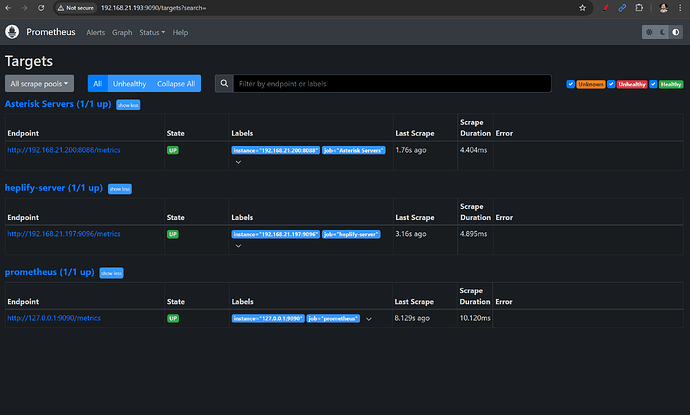Expand the Status navigation dropdown
690x415 pixels.
coord(152,32)
